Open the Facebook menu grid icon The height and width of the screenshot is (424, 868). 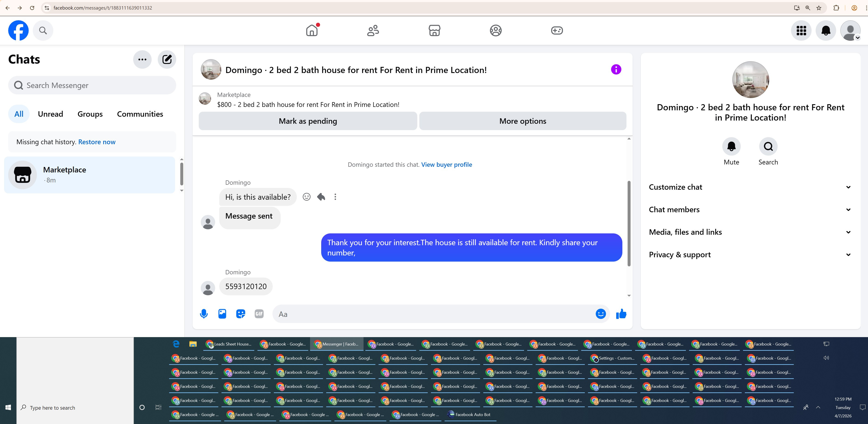pyautogui.click(x=801, y=30)
